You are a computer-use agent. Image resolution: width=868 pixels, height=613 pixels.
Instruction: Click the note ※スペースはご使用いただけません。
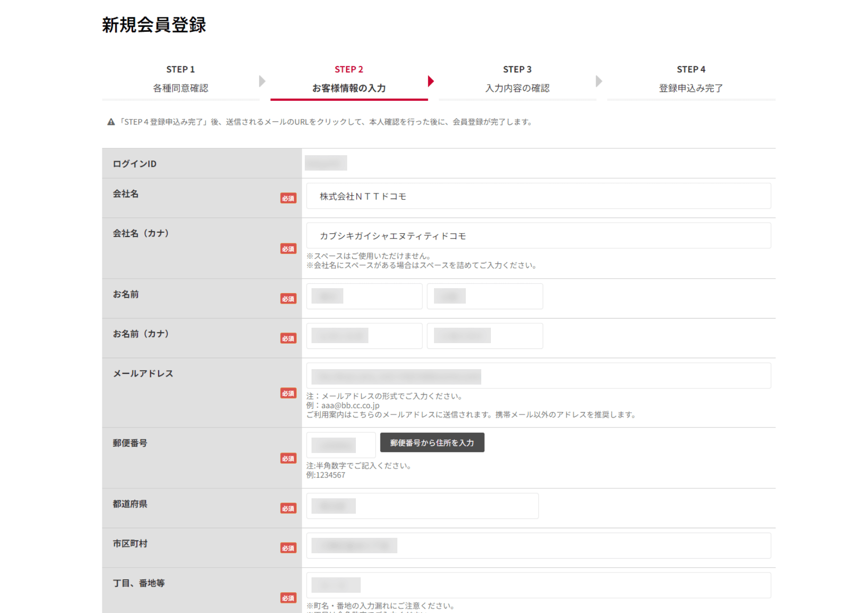click(370, 256)
